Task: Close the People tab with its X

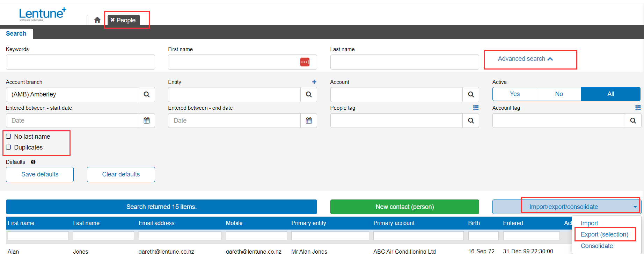Action: coord(112,20)
